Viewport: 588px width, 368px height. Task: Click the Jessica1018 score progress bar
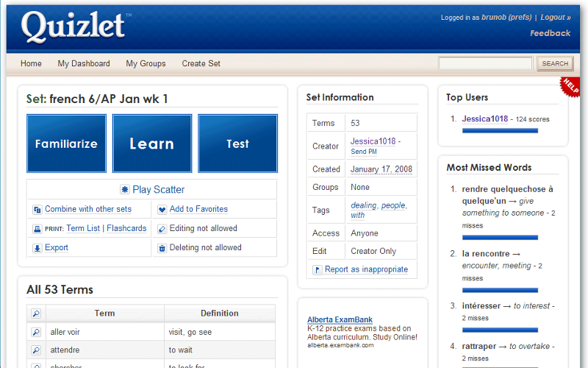[x=500, y=131]
